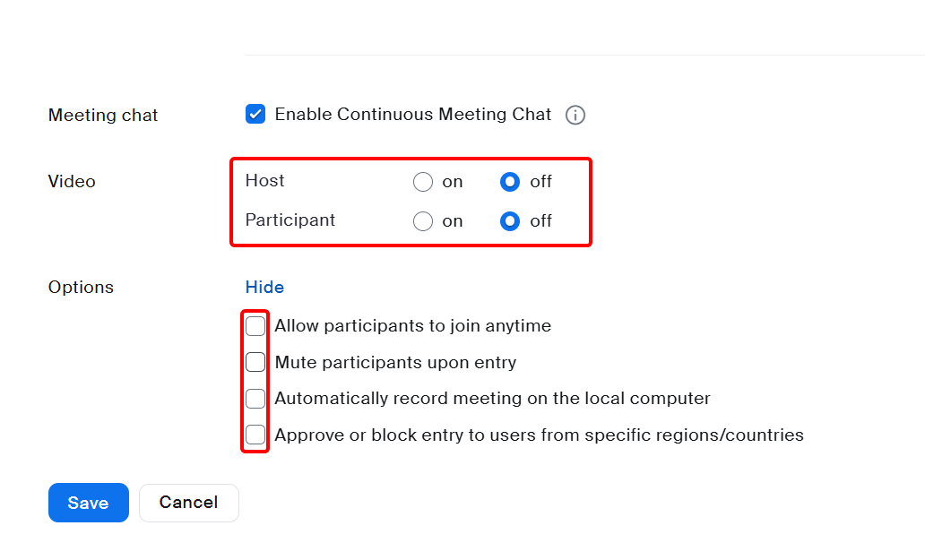Enable Continuous Meeting Chat checkbox
Screen dimensions: 925x560
[255, 114]
